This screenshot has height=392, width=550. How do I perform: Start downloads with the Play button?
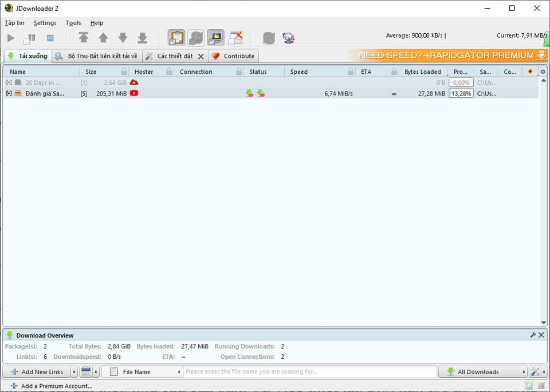point(10,38)
